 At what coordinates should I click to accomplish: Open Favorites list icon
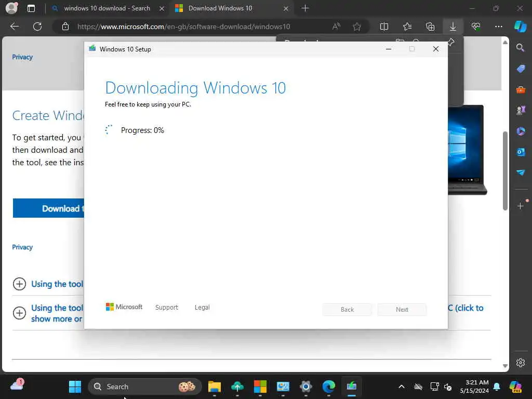[407, 26]
